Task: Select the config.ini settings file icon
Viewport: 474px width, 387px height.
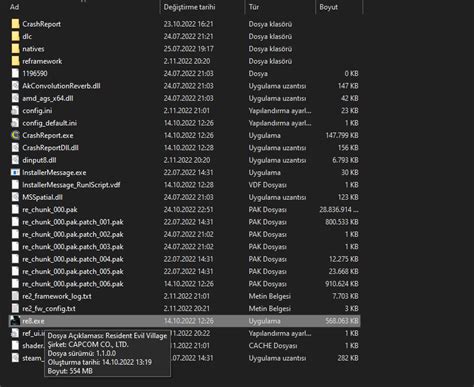Action: [x=15, y=110]
